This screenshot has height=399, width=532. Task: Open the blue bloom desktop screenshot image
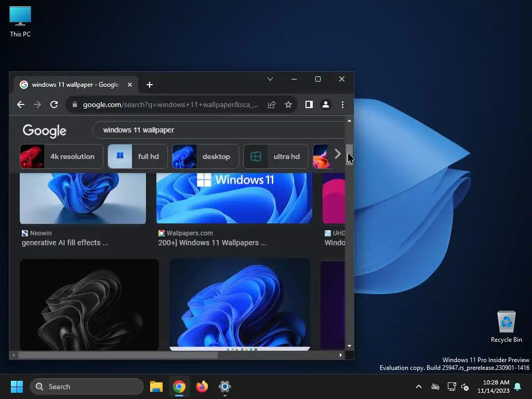(240, 304)
